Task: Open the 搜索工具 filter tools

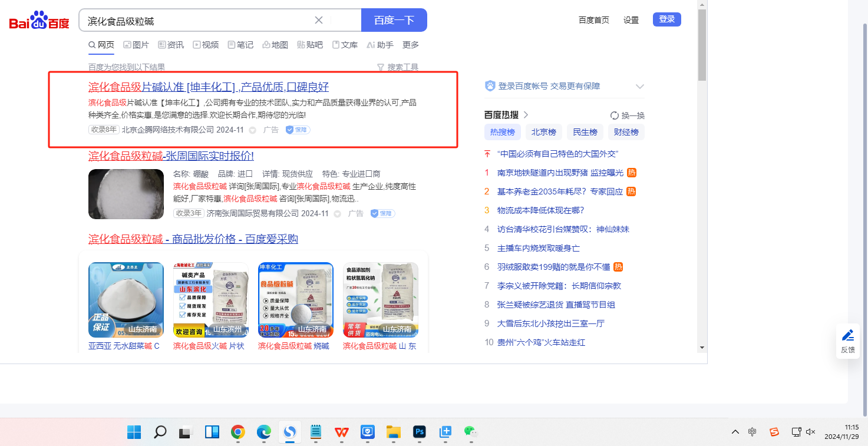Action: 398,68
